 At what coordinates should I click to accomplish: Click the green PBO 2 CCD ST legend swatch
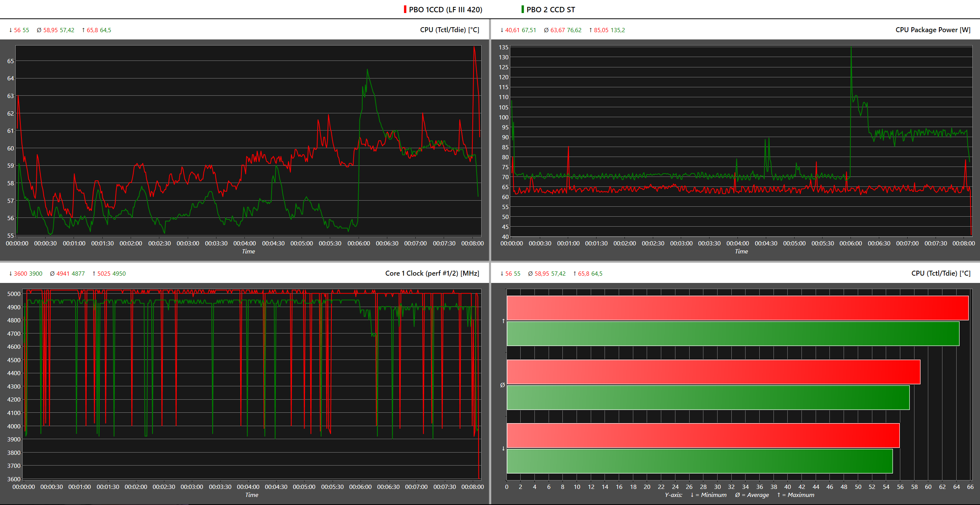click(523, 10)
